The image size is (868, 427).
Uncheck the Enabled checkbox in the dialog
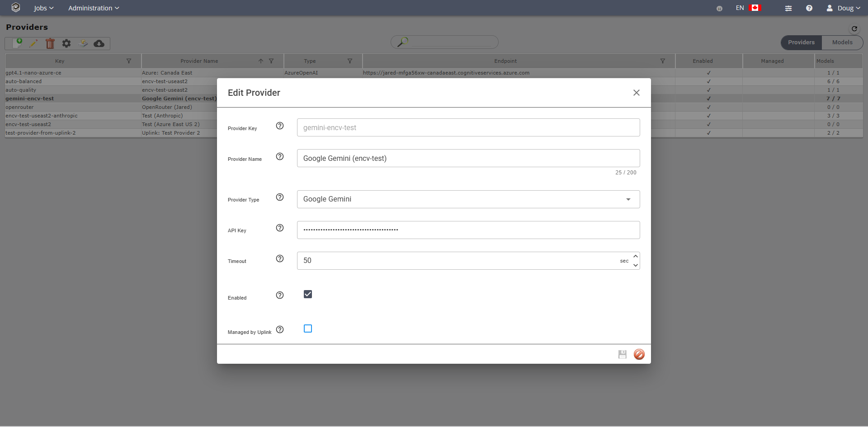pos(308,294)
